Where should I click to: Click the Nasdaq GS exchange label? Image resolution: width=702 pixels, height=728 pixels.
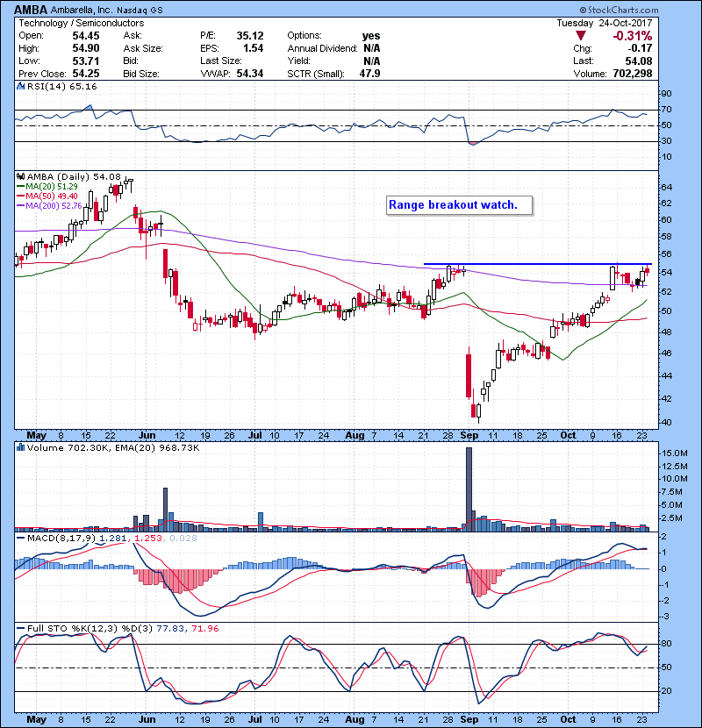tap(140, 11)
